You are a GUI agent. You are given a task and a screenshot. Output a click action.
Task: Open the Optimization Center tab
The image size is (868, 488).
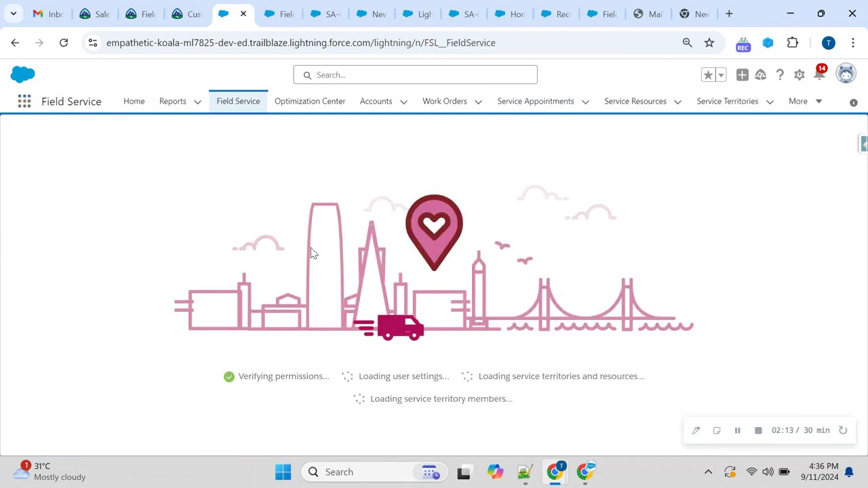click(x=310, y=101)
